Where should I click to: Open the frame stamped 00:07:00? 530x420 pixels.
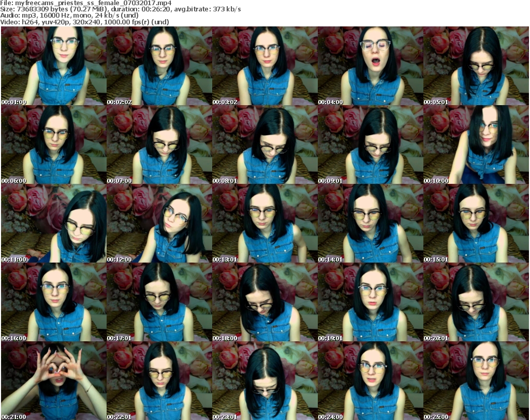click(159, 144)
